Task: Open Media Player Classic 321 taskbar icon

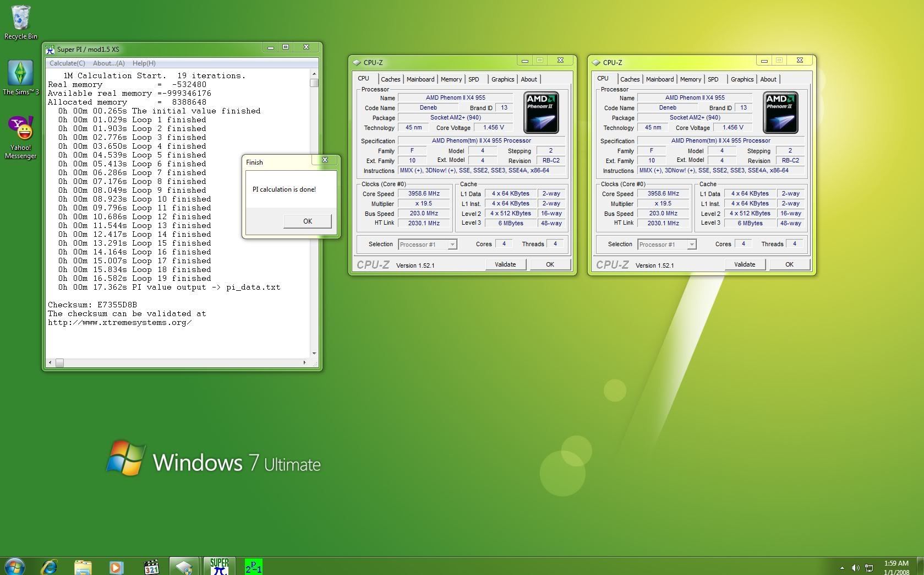Action: (x=151, y=566)
